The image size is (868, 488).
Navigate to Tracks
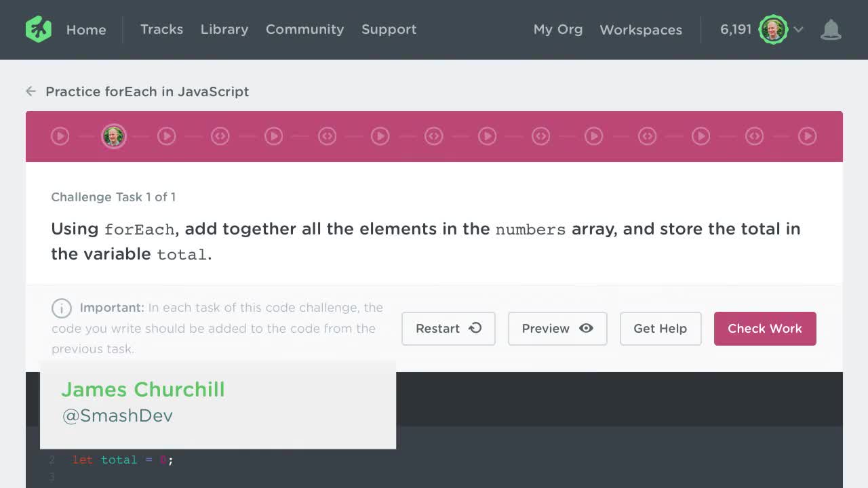[161, 29]
